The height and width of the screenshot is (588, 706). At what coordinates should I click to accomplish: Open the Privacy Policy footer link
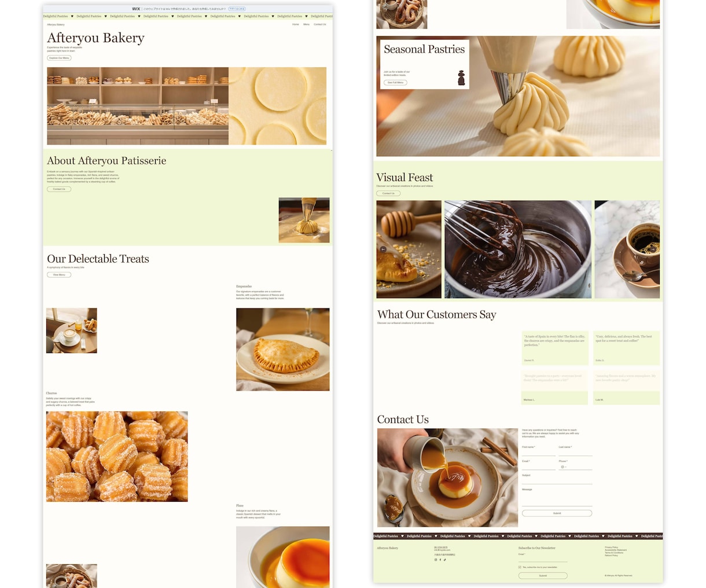[611, 547]
